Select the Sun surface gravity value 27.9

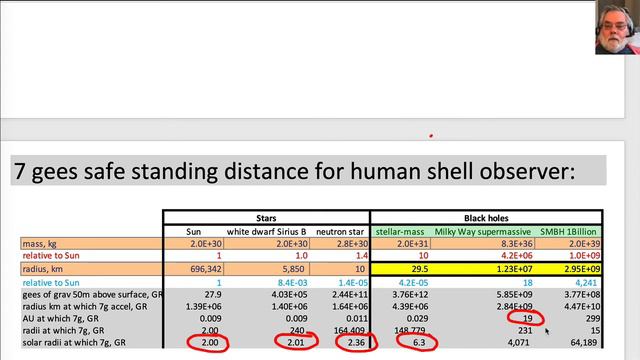click(x=213, y=295)
